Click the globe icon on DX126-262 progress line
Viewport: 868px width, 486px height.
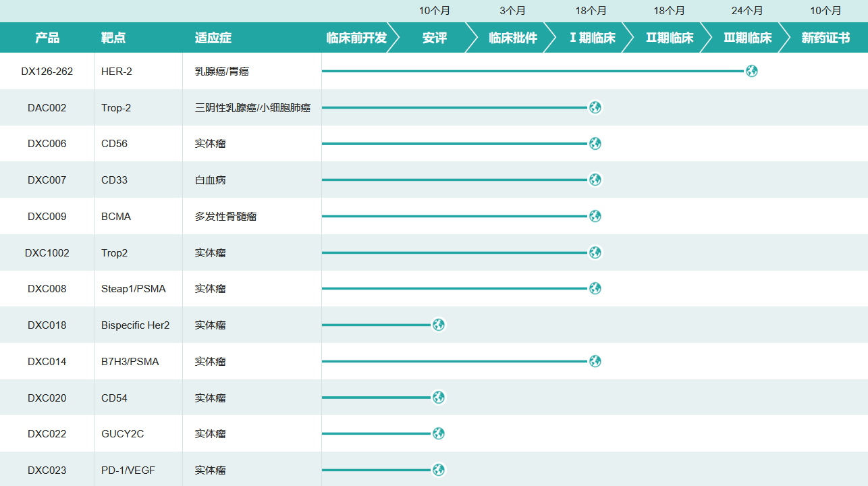751,71
